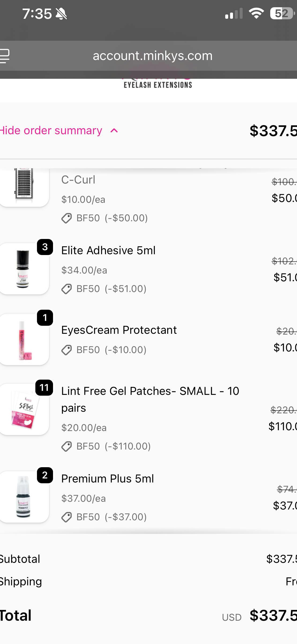Tap the BF50 tag icon under Premium Plus 5ml
Screen dimensions: 297x644
[66, 517]
